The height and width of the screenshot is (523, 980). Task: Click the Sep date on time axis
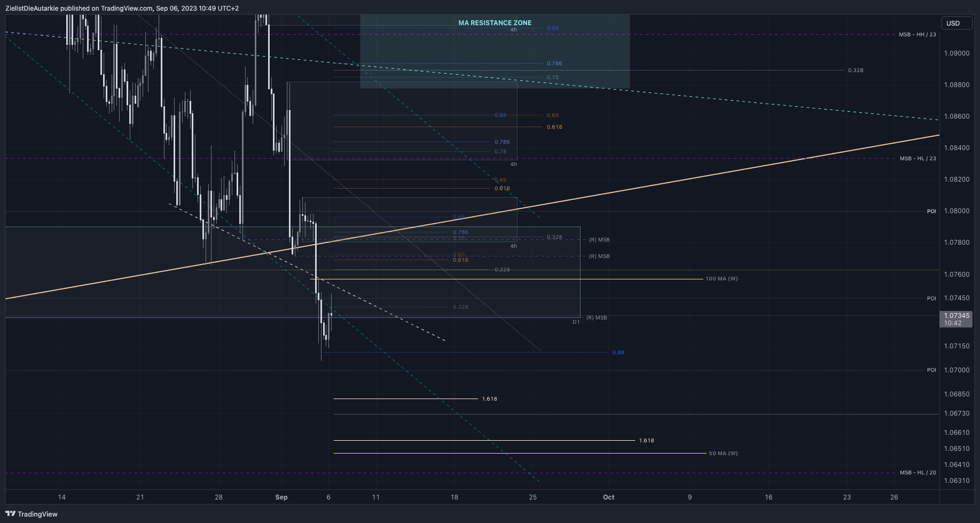[x=281, y=497]
